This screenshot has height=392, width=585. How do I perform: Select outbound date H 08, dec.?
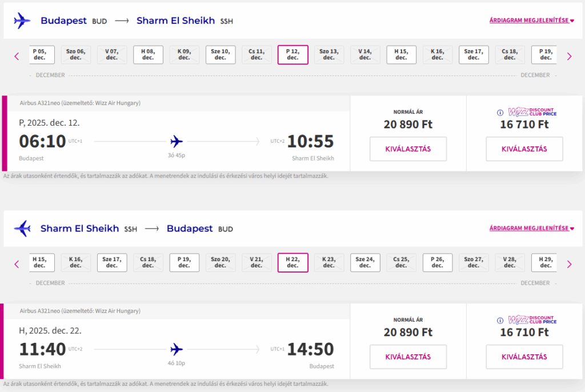[x=148, y=55]
